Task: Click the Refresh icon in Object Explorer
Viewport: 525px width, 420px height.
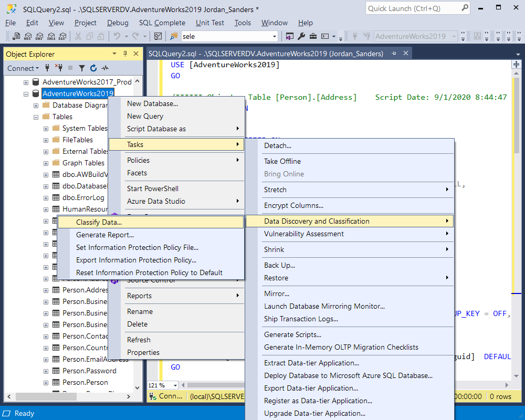Action: click(93, 68)
